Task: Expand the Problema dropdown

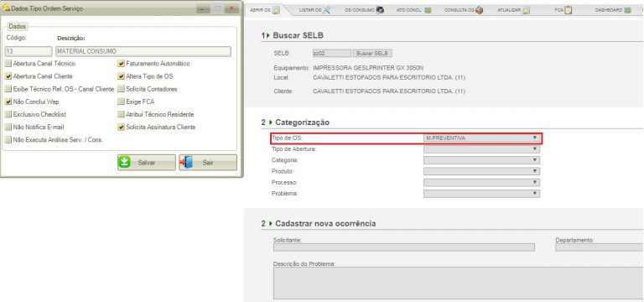Action: coord(481,194)
